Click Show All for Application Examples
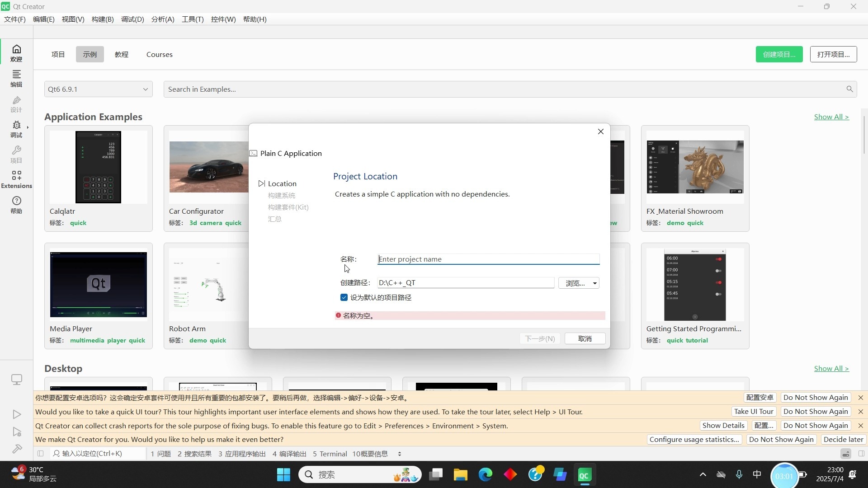This screenshot has width=868, height=488. (831, 117)
